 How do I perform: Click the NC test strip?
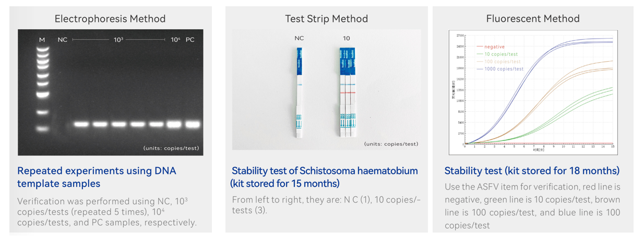coord(299,93)
